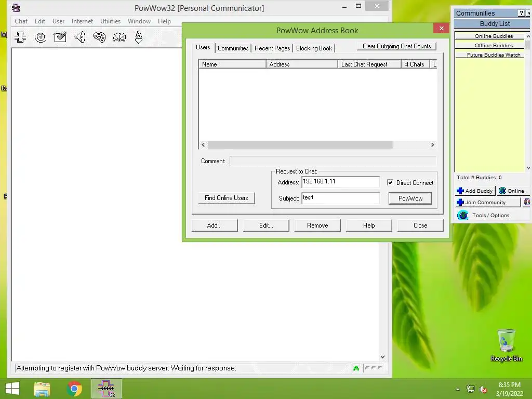This screenshot has height=399, width=532.
Task: Open the paint palette toolbar icon
Action: coord(99,37)
